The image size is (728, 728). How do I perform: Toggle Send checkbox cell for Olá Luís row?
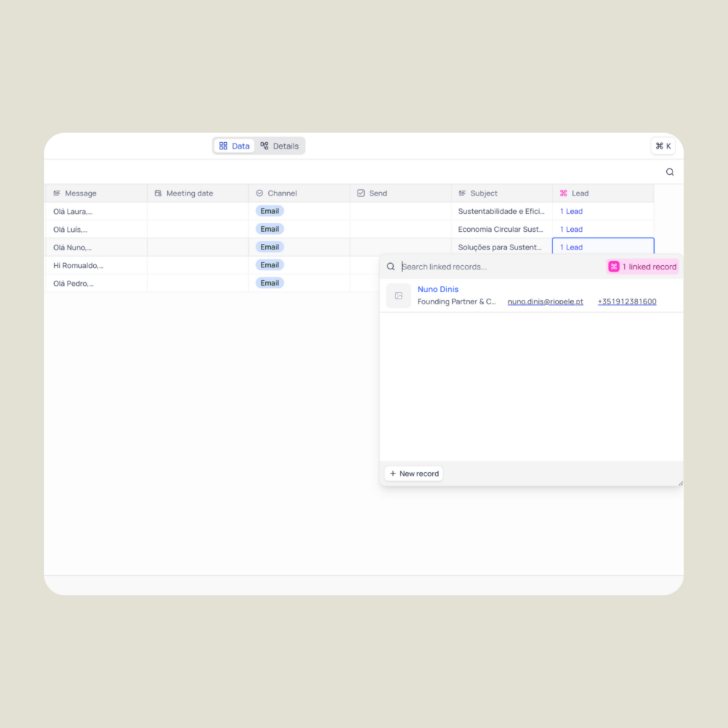coord(400,230)
